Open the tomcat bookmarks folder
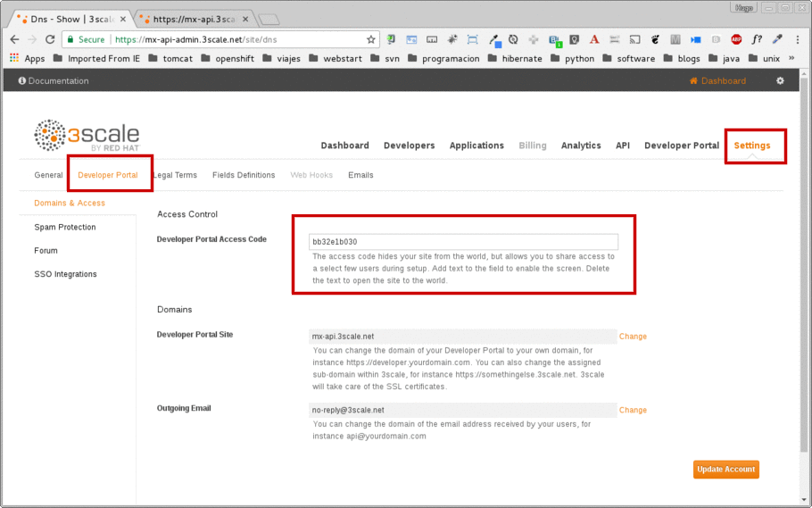 click(170, 58)
